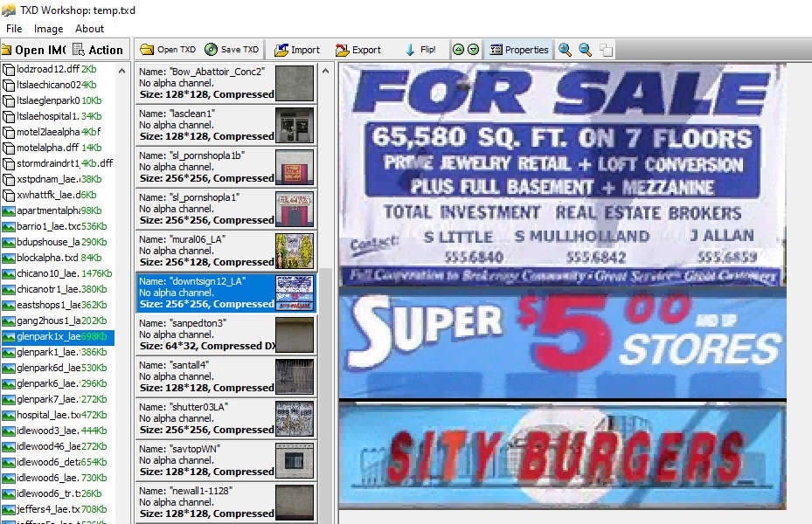The height and width of the screenshot is (524, 812).
Task: Click the Export button
Action: pyautogui.click(x=357, y=50)
